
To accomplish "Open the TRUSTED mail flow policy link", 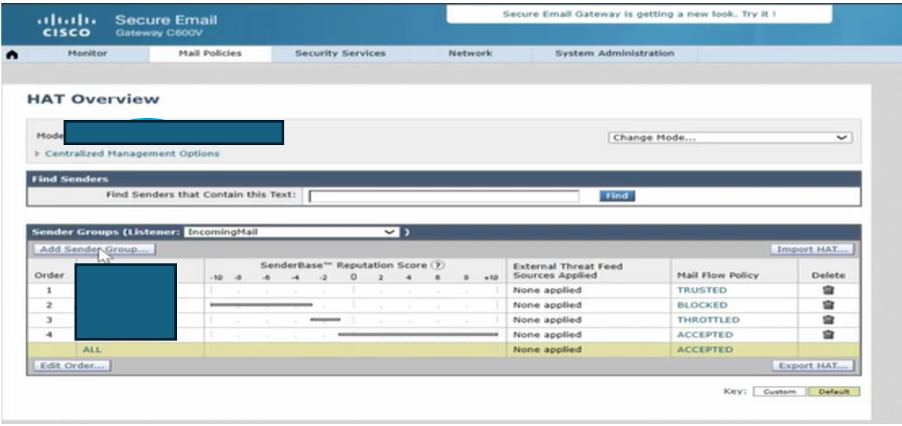I will (701, 290).
